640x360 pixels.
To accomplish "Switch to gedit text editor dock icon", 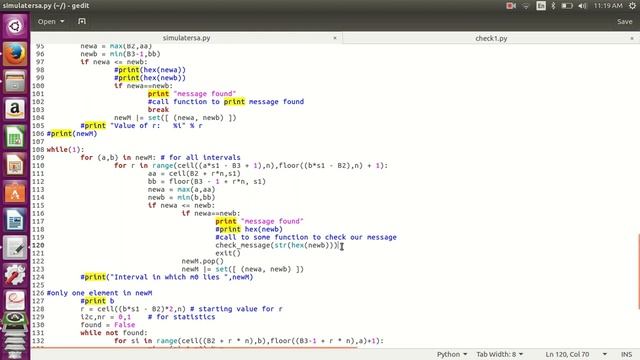I will click(x=15, y=248).
